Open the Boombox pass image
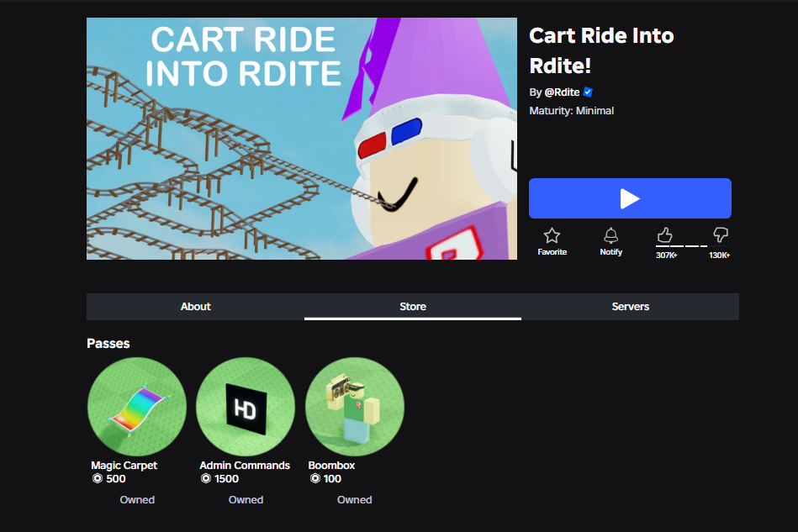This screenshot has height=532, width=798. (x=354, y=407)
